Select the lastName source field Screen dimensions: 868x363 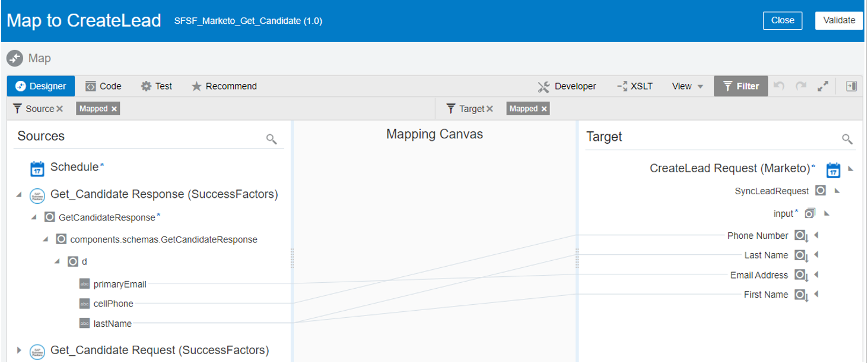tap(113, 324)
